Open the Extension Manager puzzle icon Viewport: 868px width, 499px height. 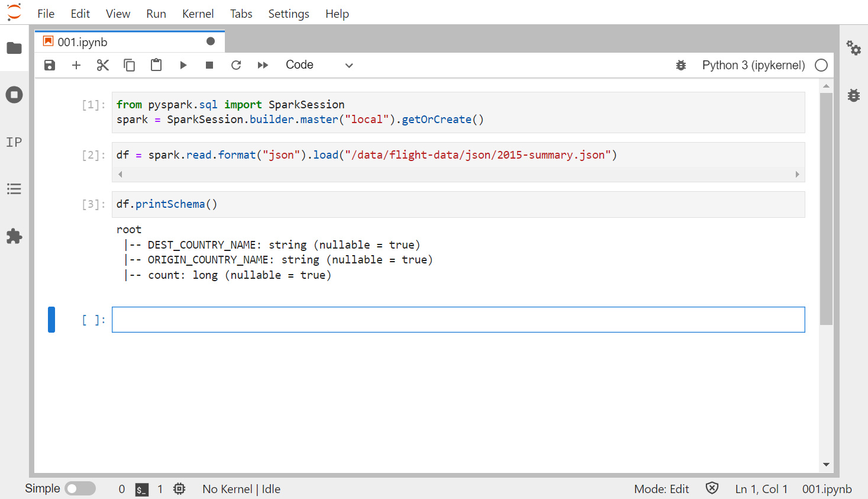click(x=14, y=236)
